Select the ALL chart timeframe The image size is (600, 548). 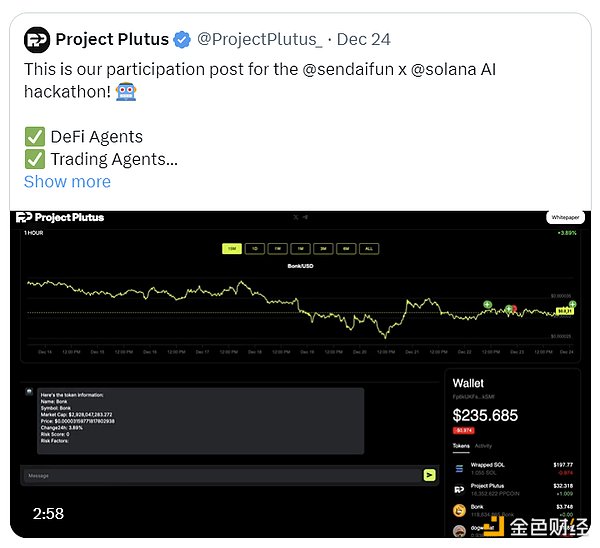[368, 248]
